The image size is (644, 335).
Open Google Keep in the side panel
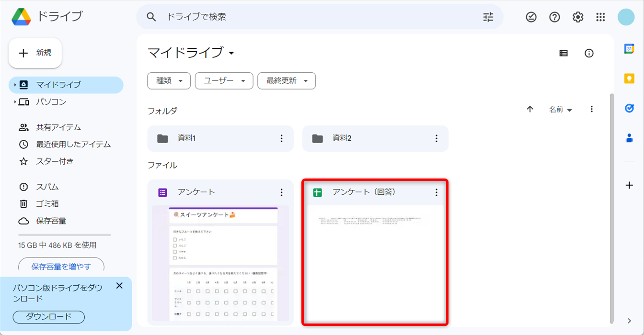tap(629, 78)
